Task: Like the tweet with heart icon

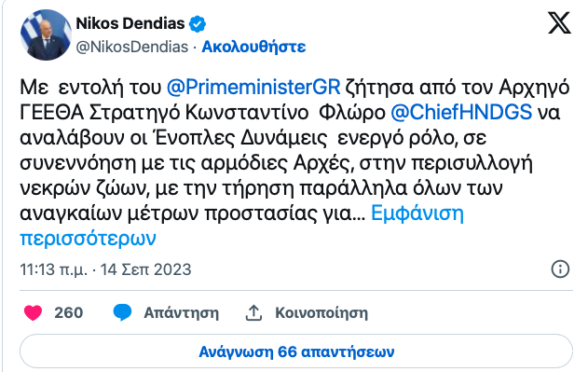Action: coord(33,312)
